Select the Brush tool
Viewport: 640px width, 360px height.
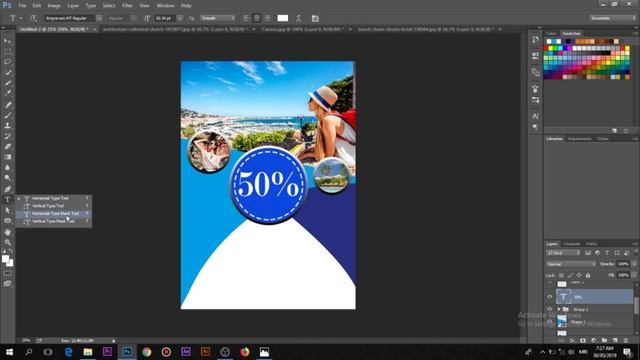[7, 116]
